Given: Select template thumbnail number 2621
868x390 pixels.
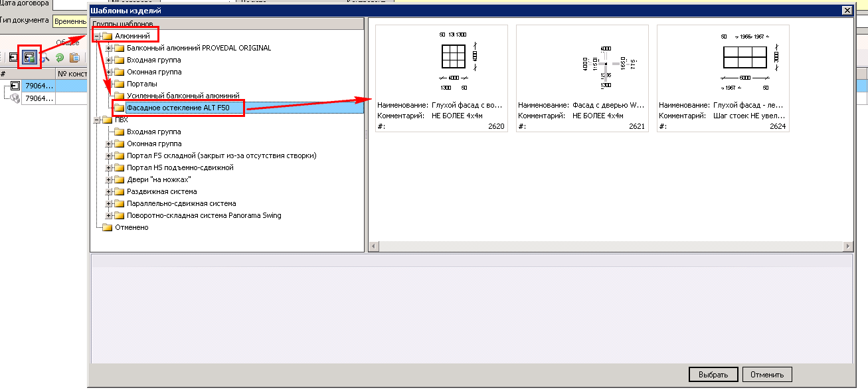Looking at the screenshot, I should pos(582,78).
